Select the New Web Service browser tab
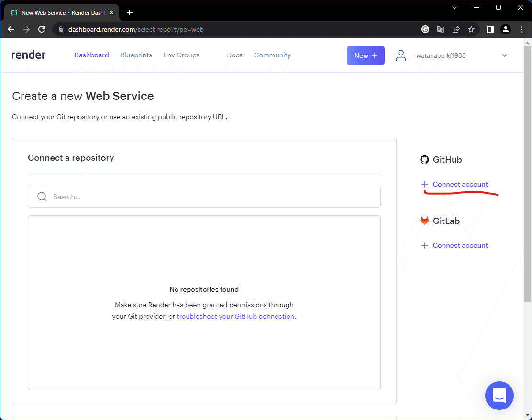 click(61, 12)
